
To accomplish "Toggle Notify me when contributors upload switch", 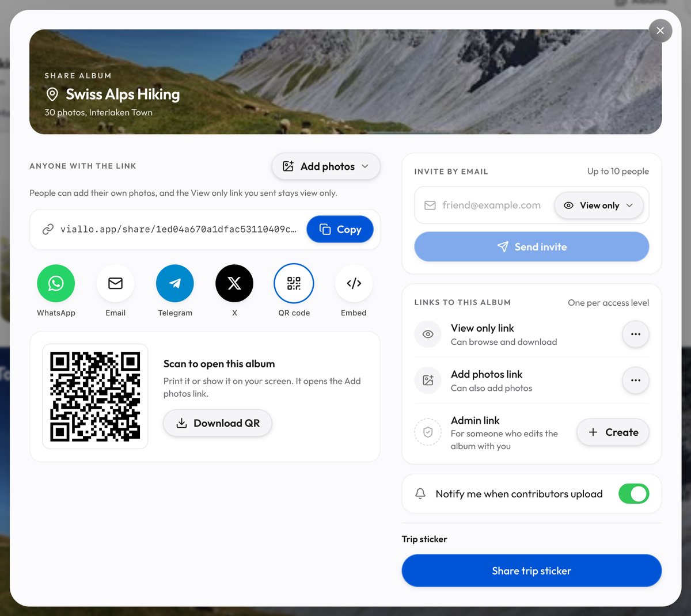I will [633, 494].
